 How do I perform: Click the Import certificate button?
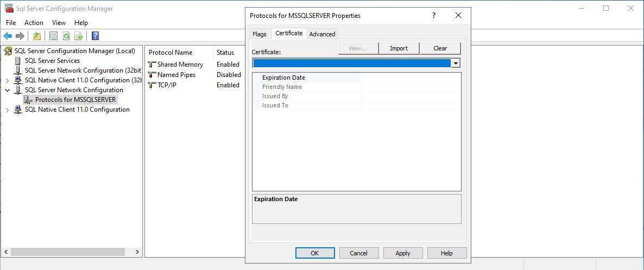[399, 48]
